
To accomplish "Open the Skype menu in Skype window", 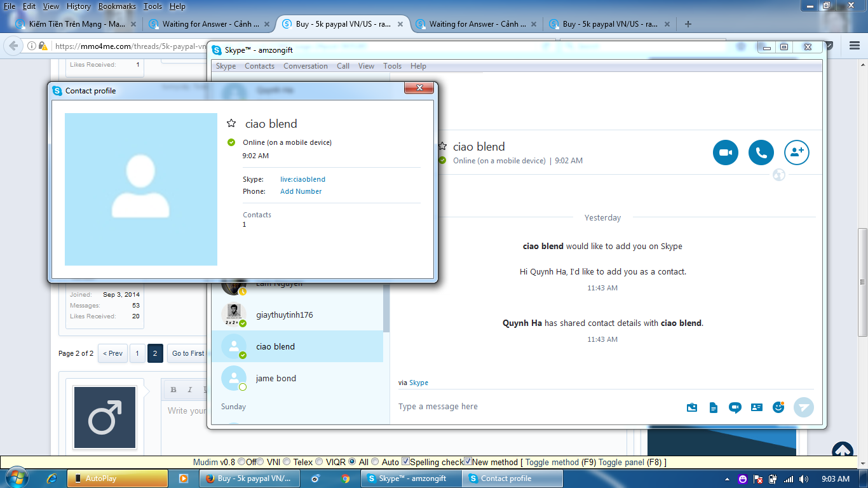I will coord(226,66).
